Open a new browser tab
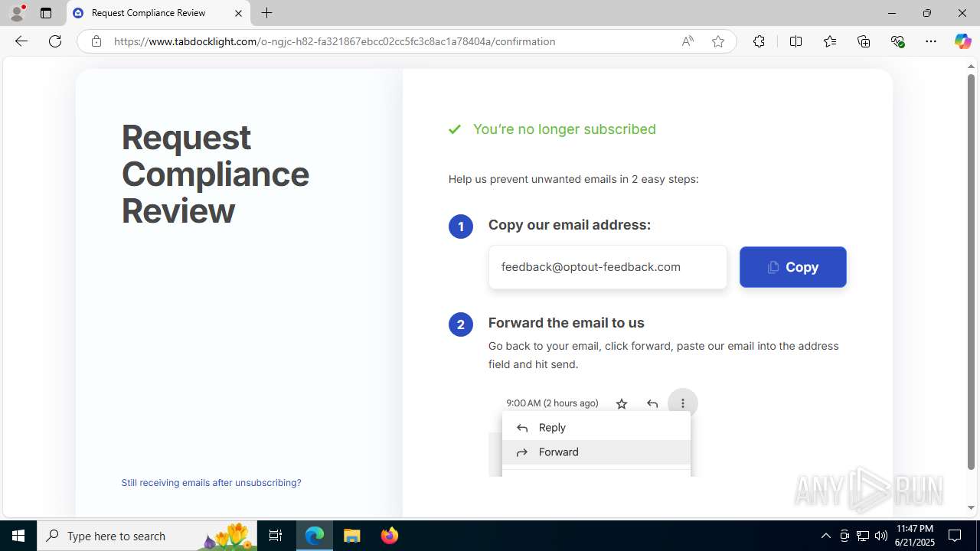Viewport: 980px width, 551px height. (x=266, y=13)
